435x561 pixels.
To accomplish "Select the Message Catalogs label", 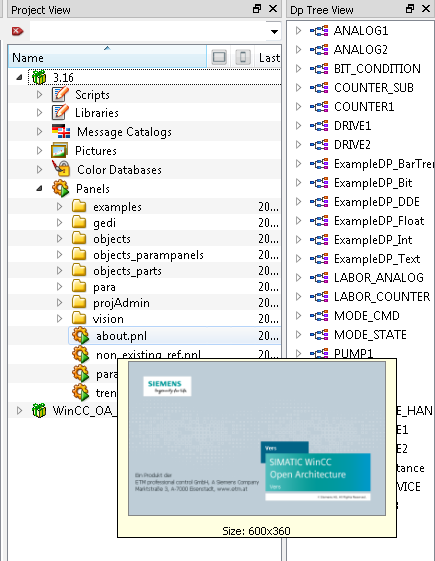I will point(124,132).
